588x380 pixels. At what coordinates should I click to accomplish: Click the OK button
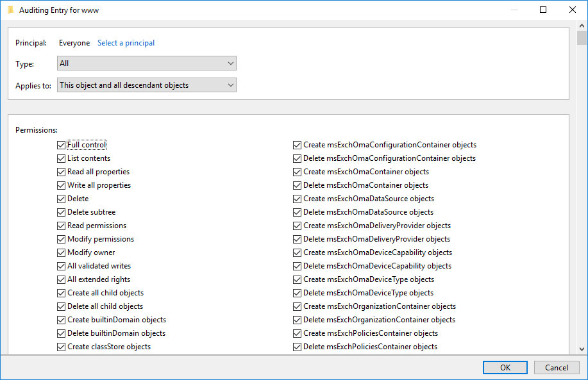(x=505, y=368)
